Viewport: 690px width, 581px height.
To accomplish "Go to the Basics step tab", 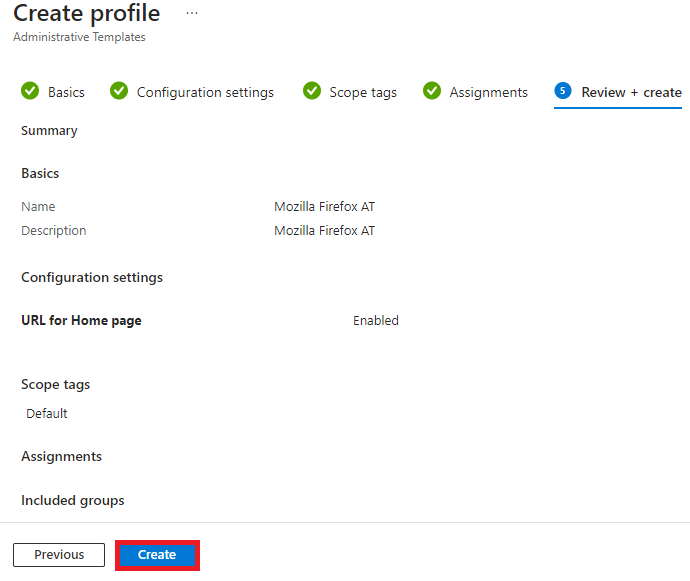I will click(53, 92).
